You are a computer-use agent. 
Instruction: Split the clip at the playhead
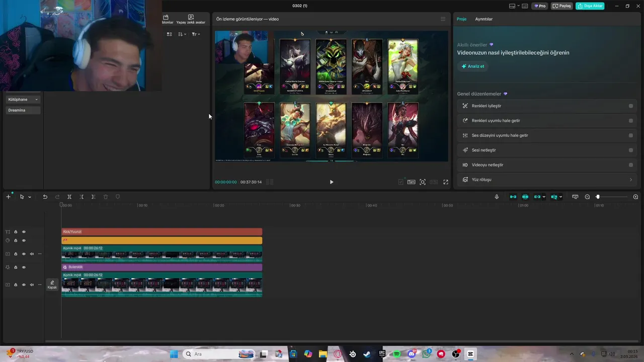[x=69, y=197]
